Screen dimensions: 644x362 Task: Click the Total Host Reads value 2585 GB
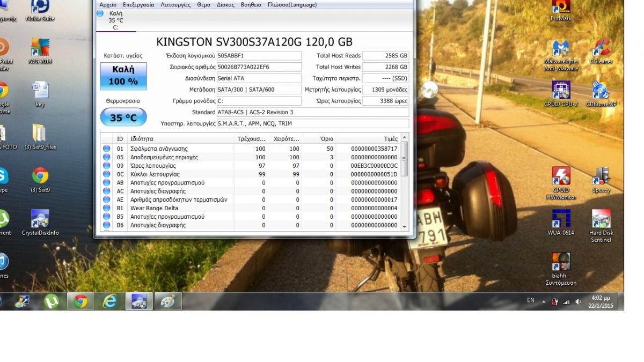pyautogui.click(x=385, y=56)
